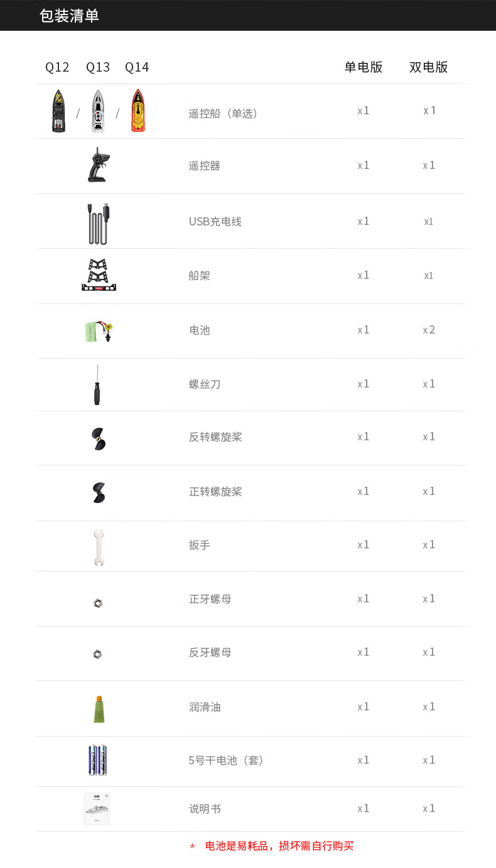
Task: Click the forward propeller icon
Action: coord(99,492)
